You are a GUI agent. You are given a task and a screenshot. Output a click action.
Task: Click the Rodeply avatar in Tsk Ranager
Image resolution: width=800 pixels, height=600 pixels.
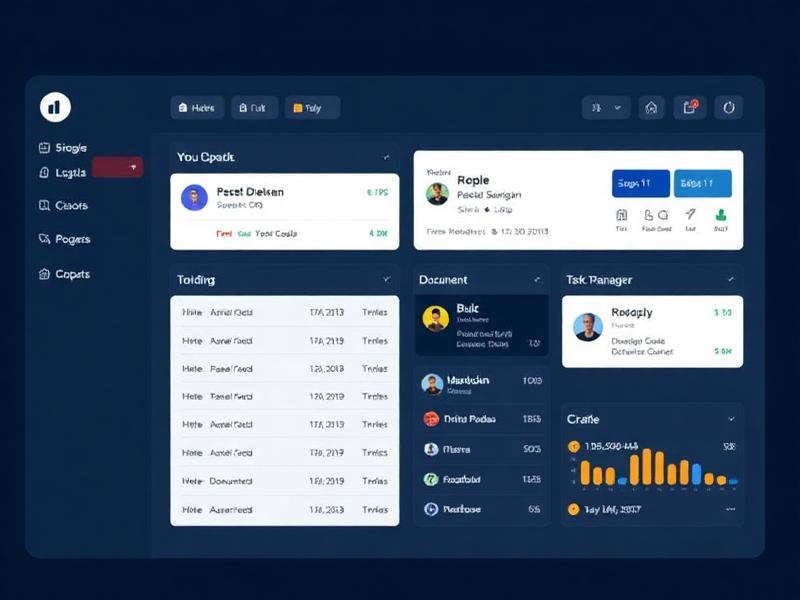(588, 327)
